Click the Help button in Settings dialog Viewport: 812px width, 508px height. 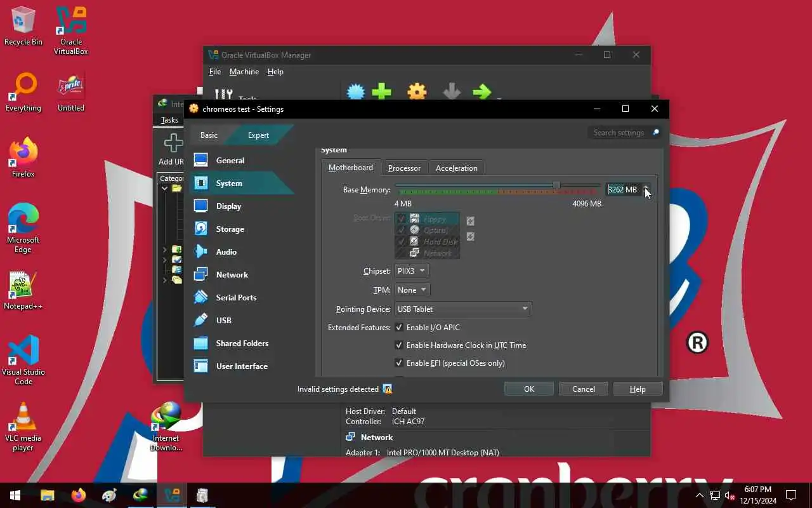coord(638,389)
